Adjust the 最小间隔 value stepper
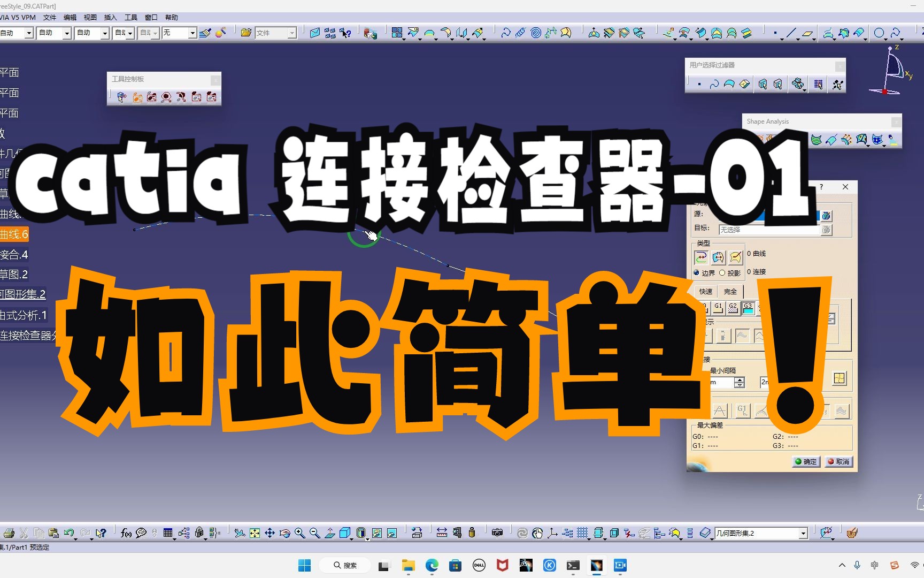 [740, 382]
